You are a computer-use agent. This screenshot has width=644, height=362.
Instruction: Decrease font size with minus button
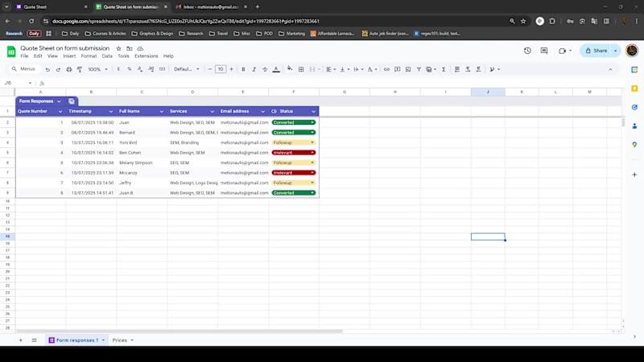point(210,69)
